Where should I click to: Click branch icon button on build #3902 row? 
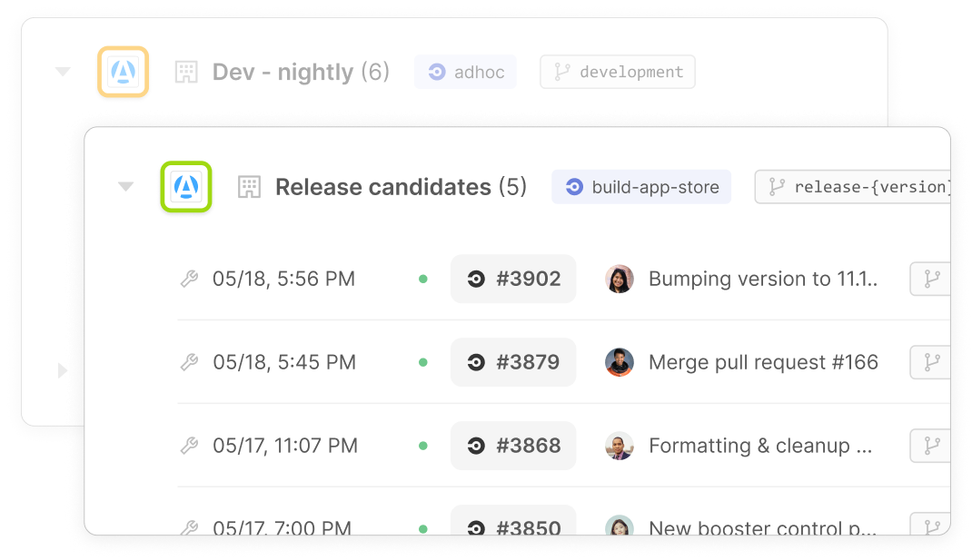pyautogui.click(x=931, y=280)
